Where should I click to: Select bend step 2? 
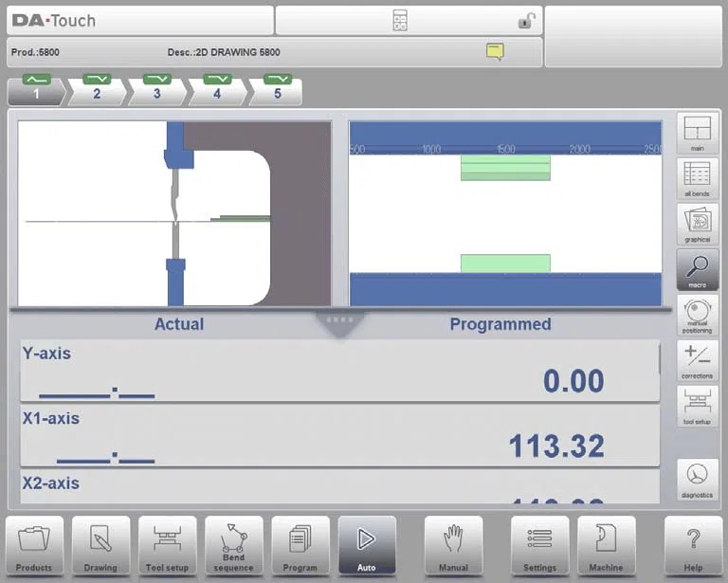coord(97,90)
